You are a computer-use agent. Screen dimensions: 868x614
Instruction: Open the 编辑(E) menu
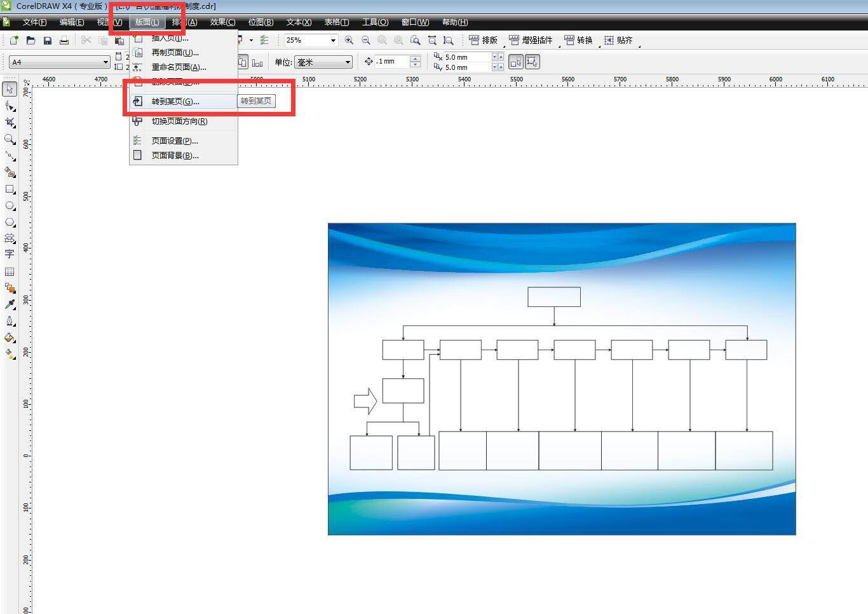[x=72, y=22]
